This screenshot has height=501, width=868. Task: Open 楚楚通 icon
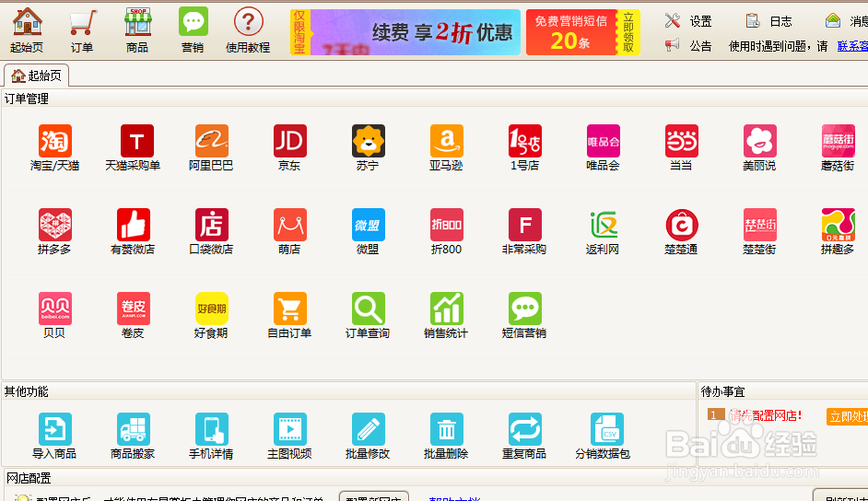(x=682, y=232)
